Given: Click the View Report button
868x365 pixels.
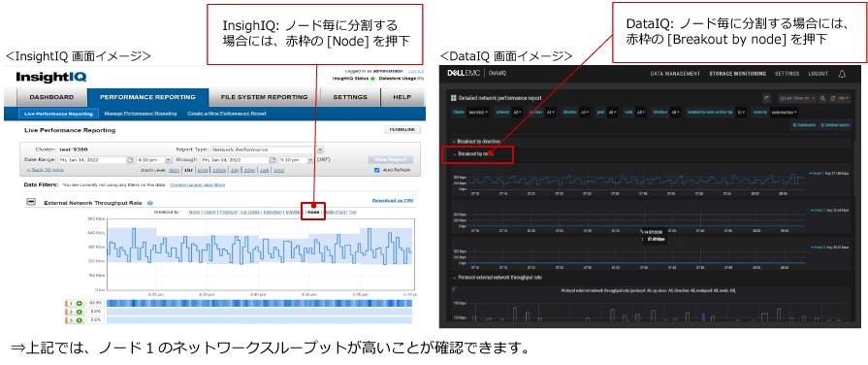Looking at the screenshot, I should pyautogui.click(x=390, y=159).
